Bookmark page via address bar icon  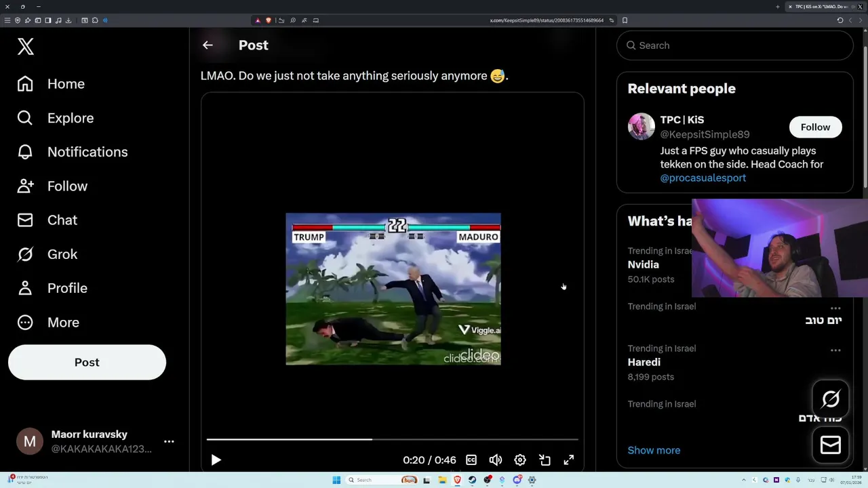click(625, 20)
